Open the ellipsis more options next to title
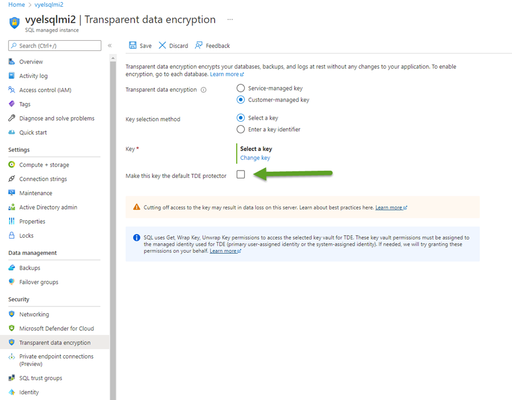Viewport: 512px width, 400px height. (x=230, y=20)
